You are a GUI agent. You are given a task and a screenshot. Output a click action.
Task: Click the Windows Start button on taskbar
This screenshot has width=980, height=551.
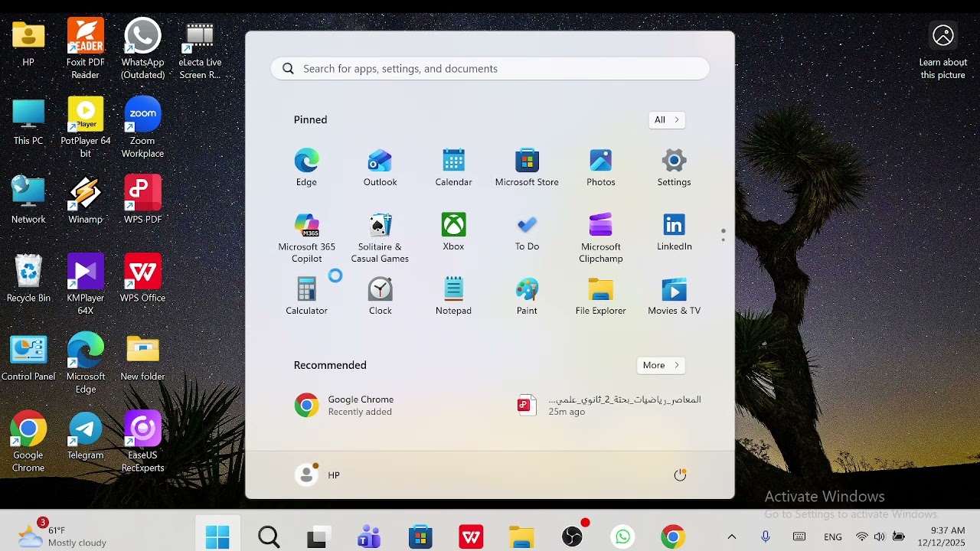[217, 536]
